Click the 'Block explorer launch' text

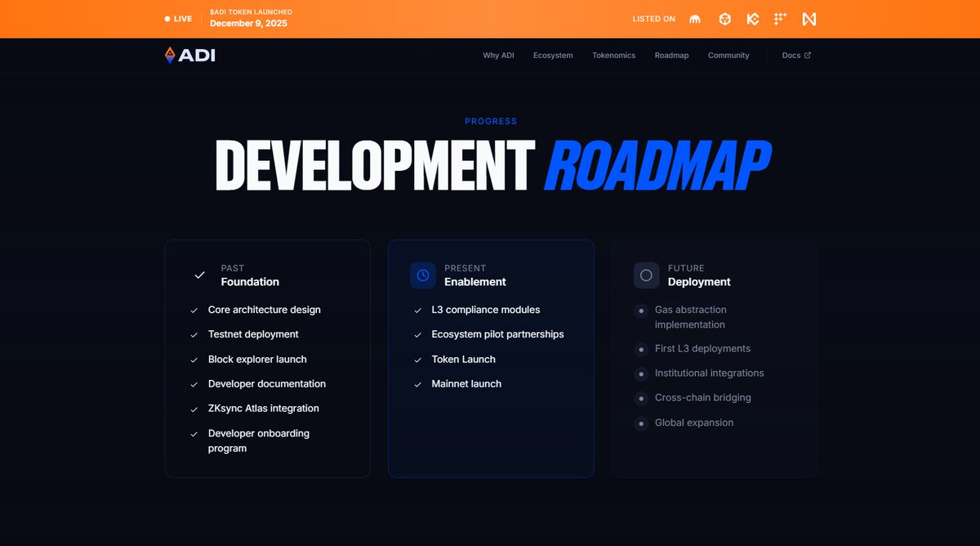click(x=257, y=360)
